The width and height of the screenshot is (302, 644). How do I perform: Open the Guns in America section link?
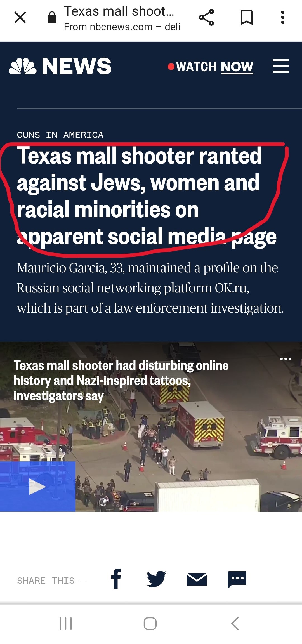[x=60, y=135]
